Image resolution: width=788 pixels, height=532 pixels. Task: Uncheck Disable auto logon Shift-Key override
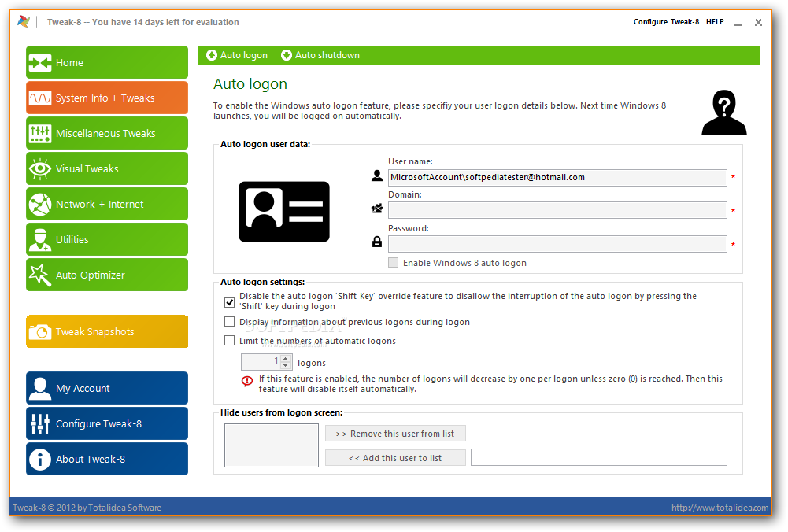pyautogui.click(x=230, y=302)
